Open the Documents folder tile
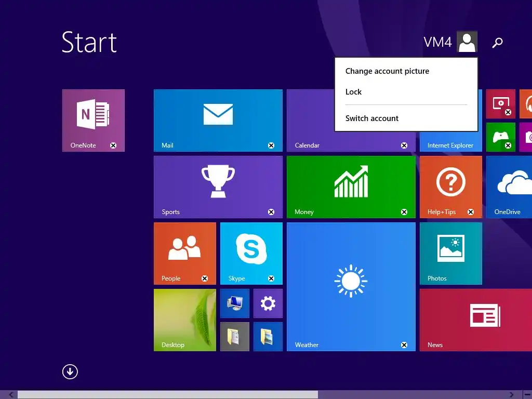Screen dimensions: 532x399 pos(234,337)
